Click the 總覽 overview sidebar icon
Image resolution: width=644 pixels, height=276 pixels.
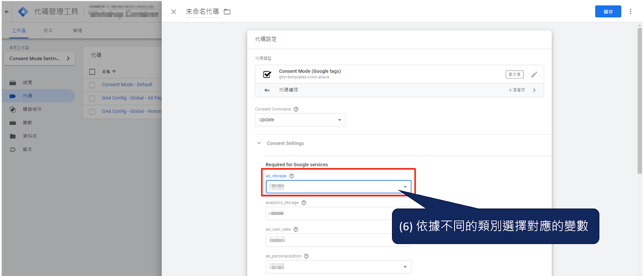coord(13,82)
